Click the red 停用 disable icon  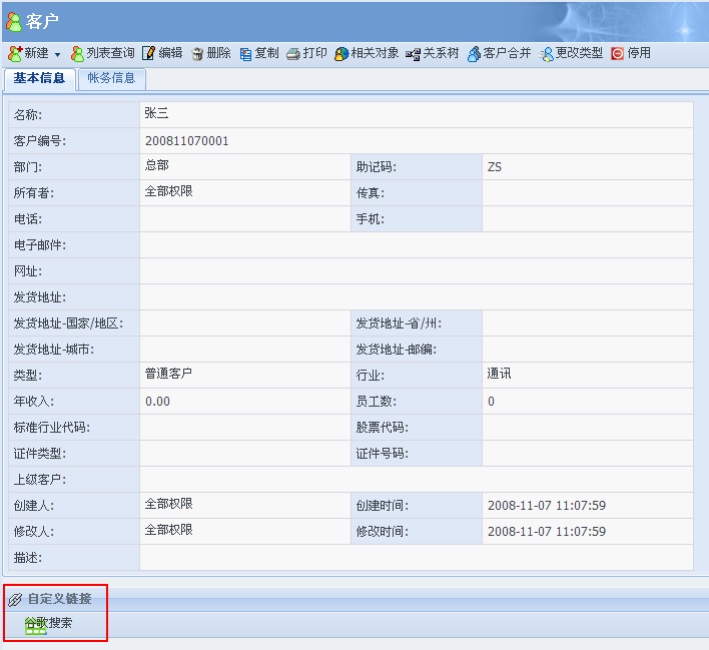pyautogui.click(x=617, y=54)
